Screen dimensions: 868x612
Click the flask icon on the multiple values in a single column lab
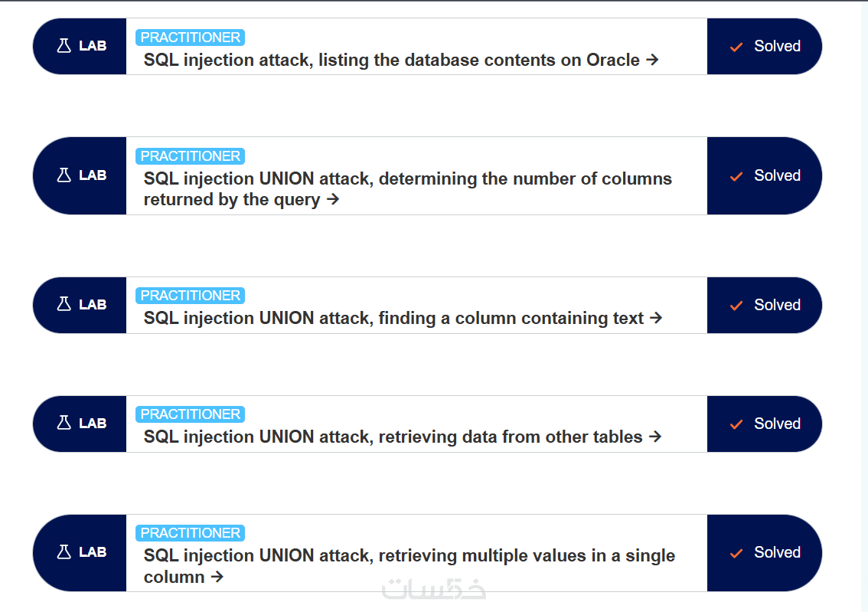point(64,552)
